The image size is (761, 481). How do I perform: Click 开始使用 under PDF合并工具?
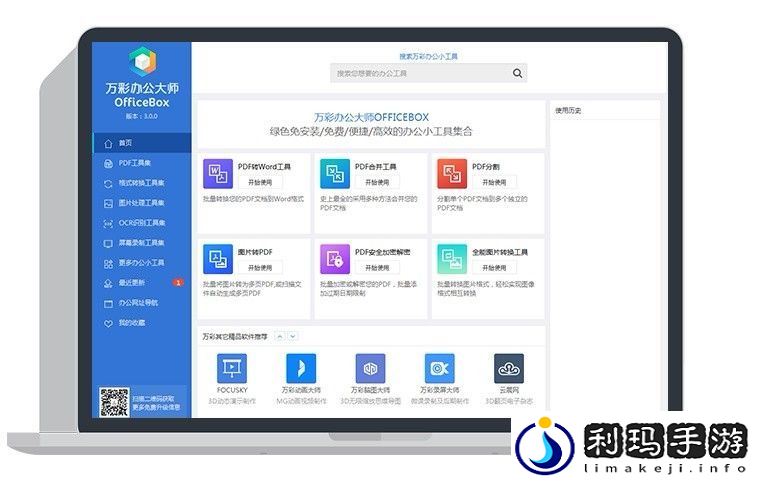point(377,182)
